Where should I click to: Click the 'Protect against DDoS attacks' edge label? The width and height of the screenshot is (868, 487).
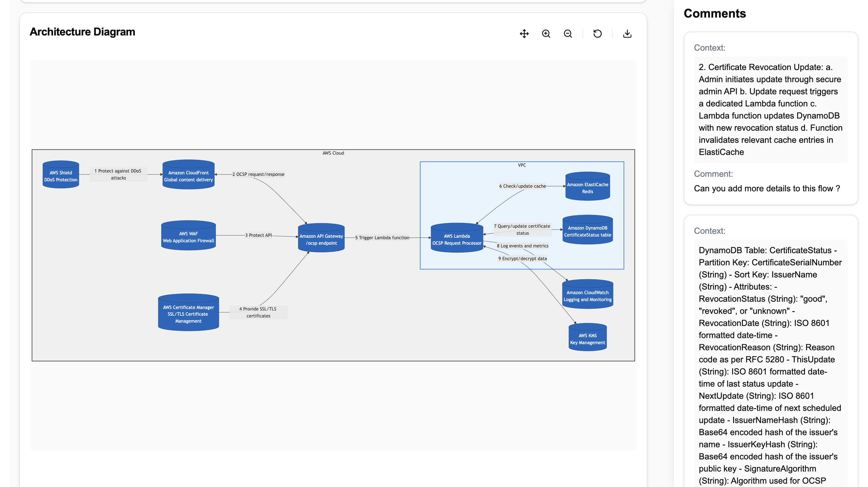(118, 175)
